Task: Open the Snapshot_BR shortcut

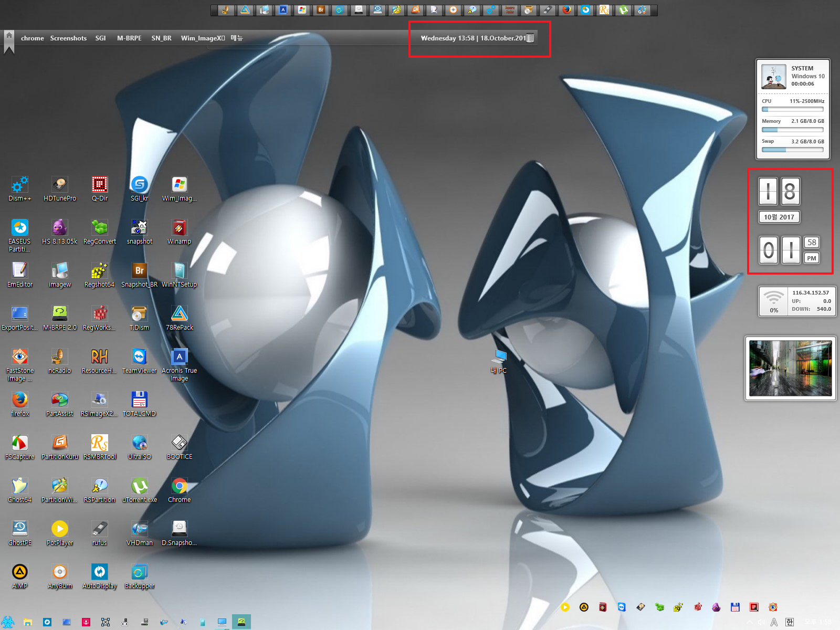Action: 140,275
